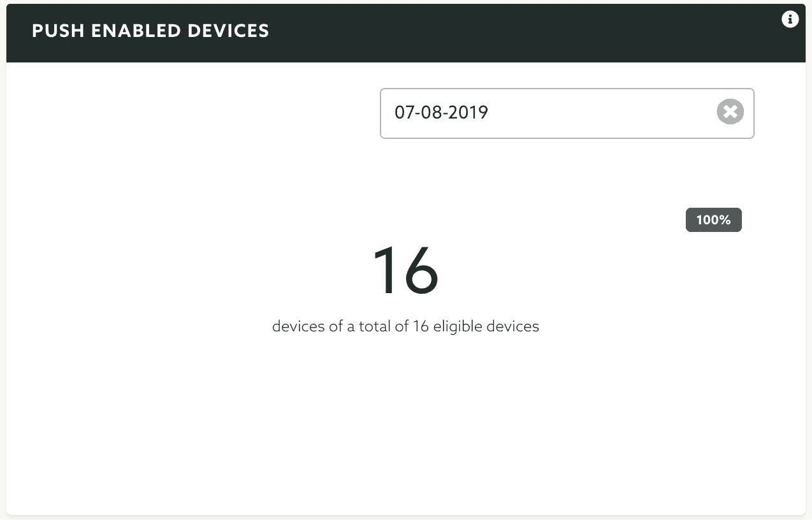Click the dark header bar of the widget
Image resolution: width=812 pixels, height=520 pixels.
(406, 33)
